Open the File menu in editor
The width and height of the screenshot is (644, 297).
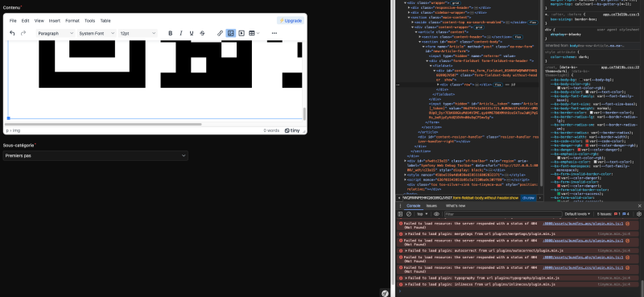pos(13,21)
